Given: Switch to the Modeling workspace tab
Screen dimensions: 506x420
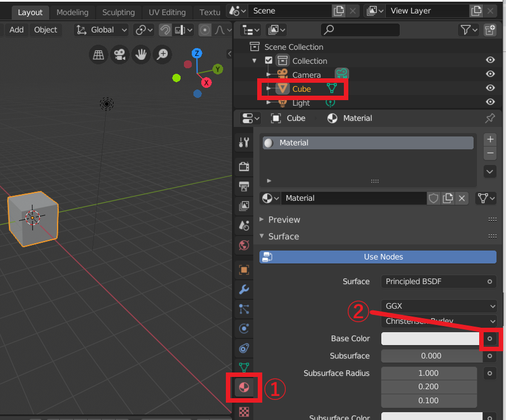Looking at the screenshot, I should coord(72,13).
